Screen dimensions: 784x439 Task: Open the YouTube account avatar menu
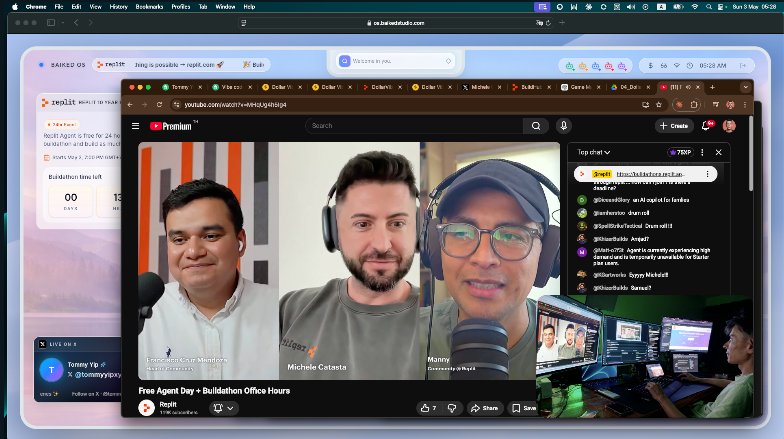(x=729, y=126)
